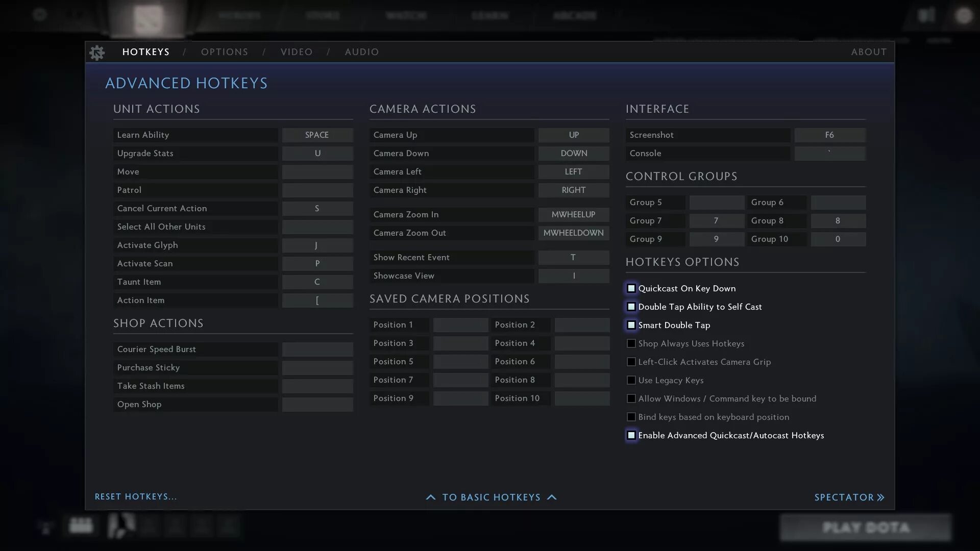Enable Shop Always Uses Hotkeys

631,343
